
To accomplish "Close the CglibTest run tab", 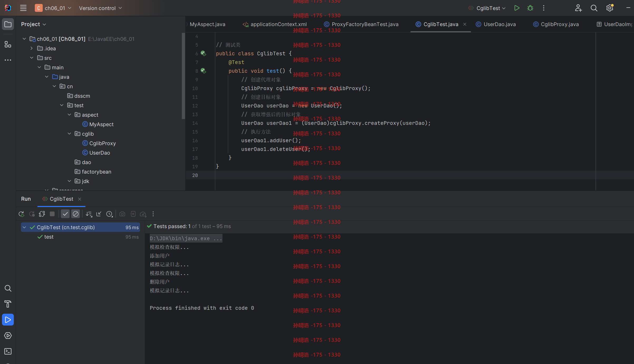I will point(80,199).
